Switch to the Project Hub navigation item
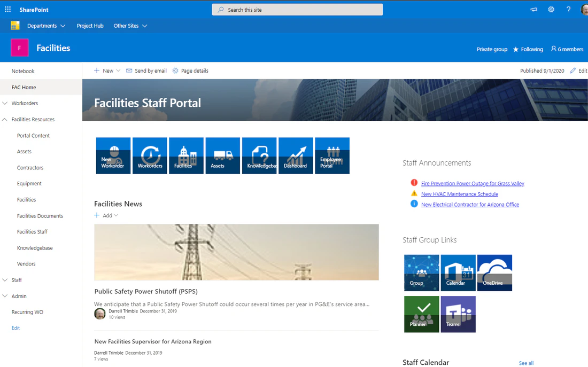The width and height of the screenshot is (588, 367). [90, 25]
